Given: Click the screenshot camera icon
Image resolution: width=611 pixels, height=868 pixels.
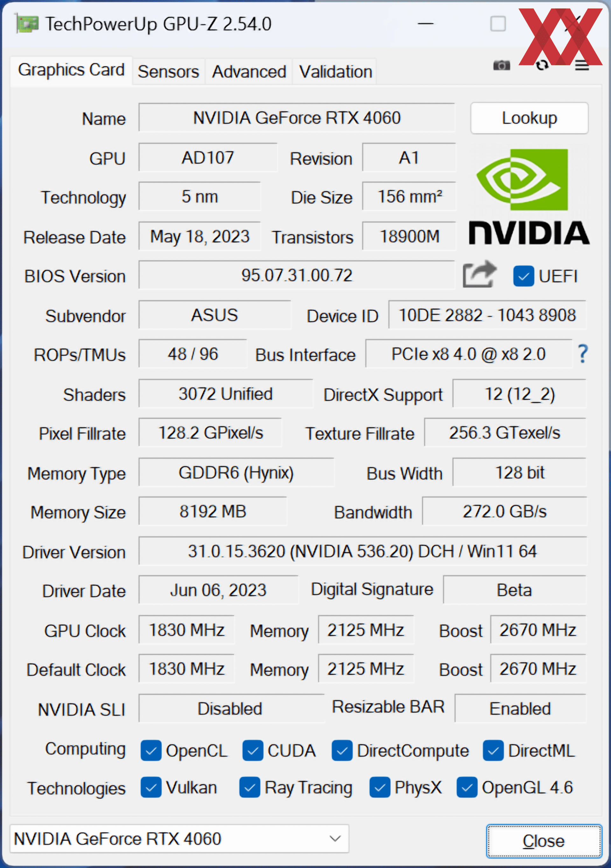Looking at the screenshot, I should (501, 65).
